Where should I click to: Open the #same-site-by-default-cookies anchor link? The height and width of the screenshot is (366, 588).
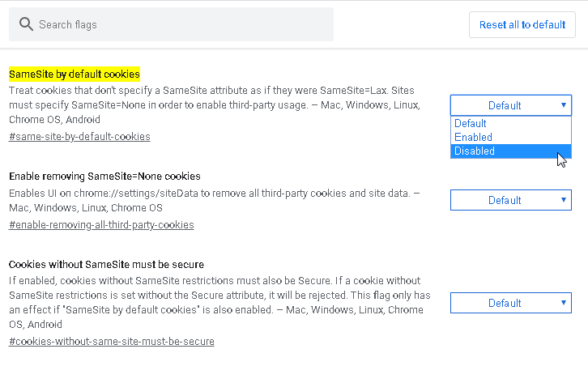pyautogui.click(x=79, y=137)
